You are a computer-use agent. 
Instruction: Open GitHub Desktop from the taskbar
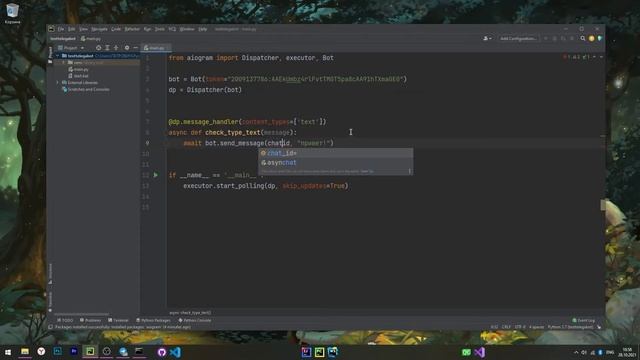(162, 352)
